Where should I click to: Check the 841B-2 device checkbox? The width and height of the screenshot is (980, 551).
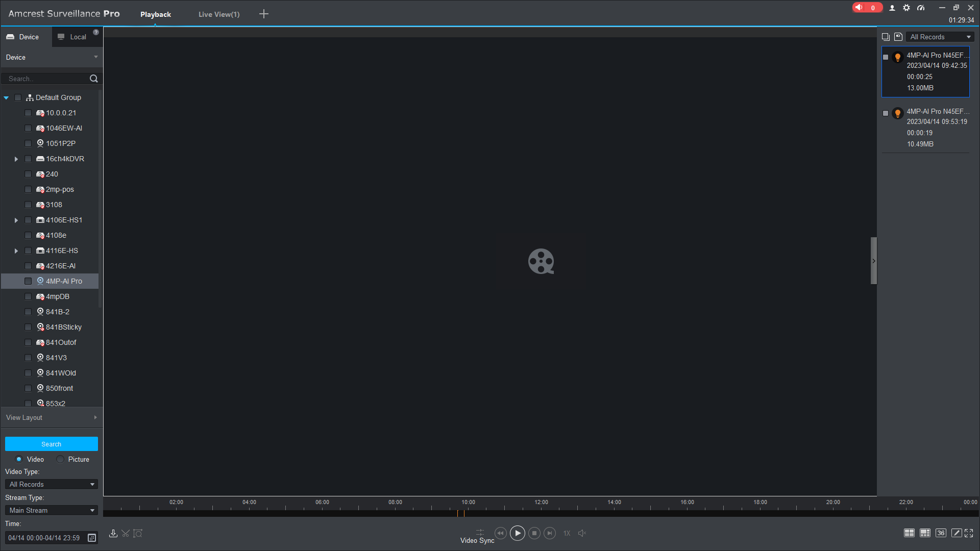[x=28, y=312]
